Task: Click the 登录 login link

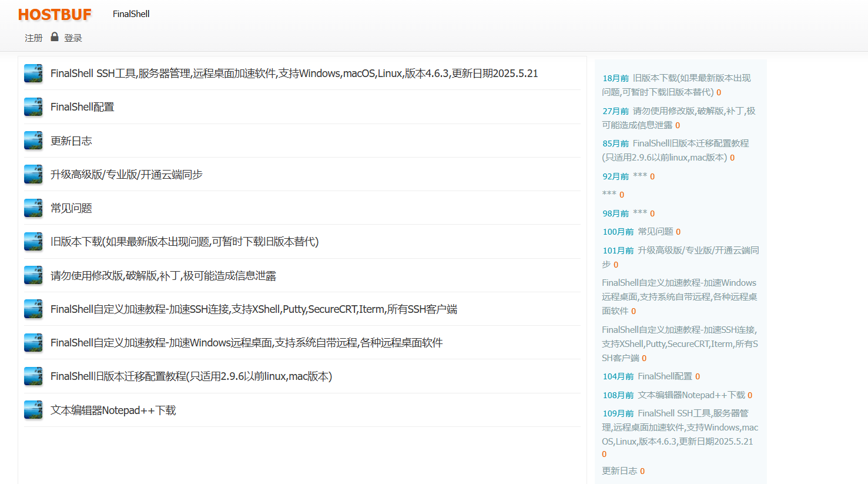Action: pos(73,38)
